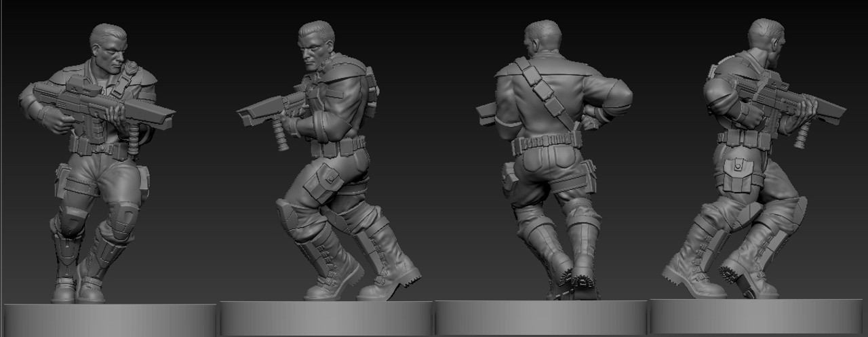This screenshot has height=337, width=868.
Task: Click the round base under the rear-view figure
Action: tap(541, 317)
